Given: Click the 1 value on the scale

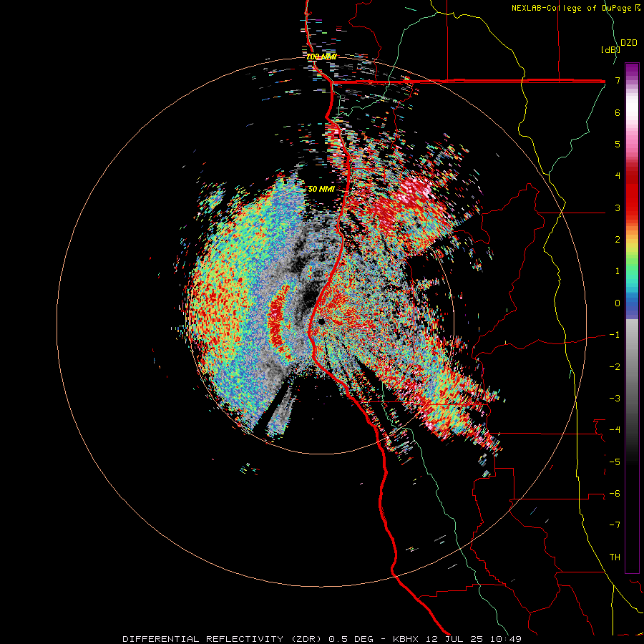Looking at the screenshot, I should (x=618, y=271).
